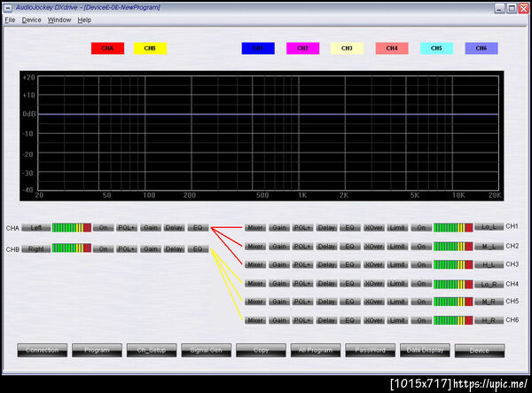Select the blue CH1 channel swatch
532x393 pixels.
(x=258, y=48)
